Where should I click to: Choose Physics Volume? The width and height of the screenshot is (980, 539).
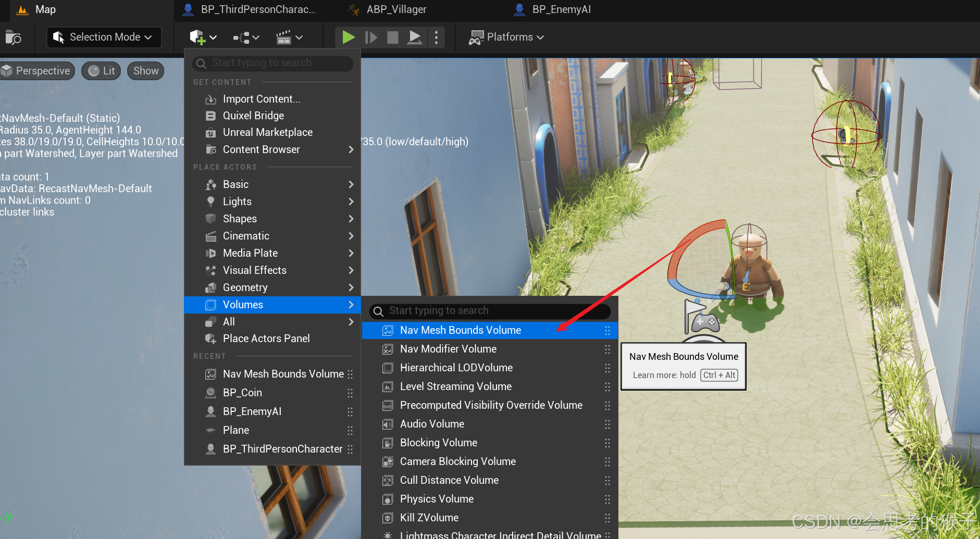tap(490, 499)
